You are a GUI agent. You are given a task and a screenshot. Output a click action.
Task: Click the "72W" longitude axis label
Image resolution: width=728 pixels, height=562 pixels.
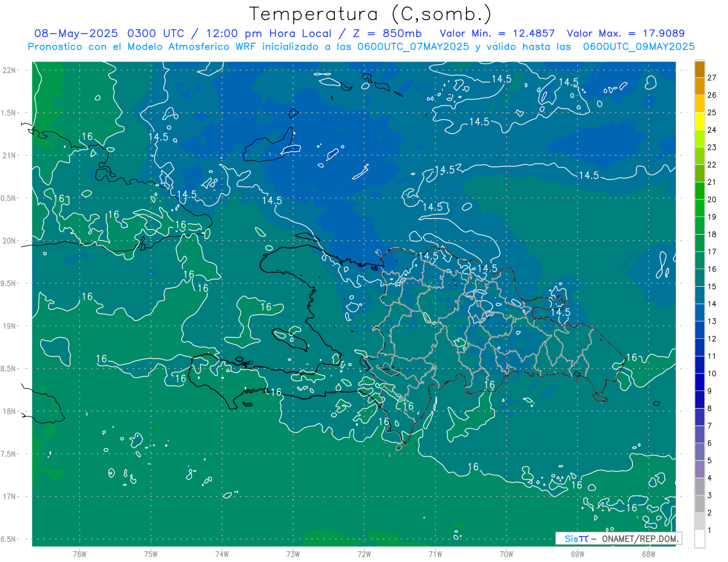pyautogui.click(x=364, y=554)
